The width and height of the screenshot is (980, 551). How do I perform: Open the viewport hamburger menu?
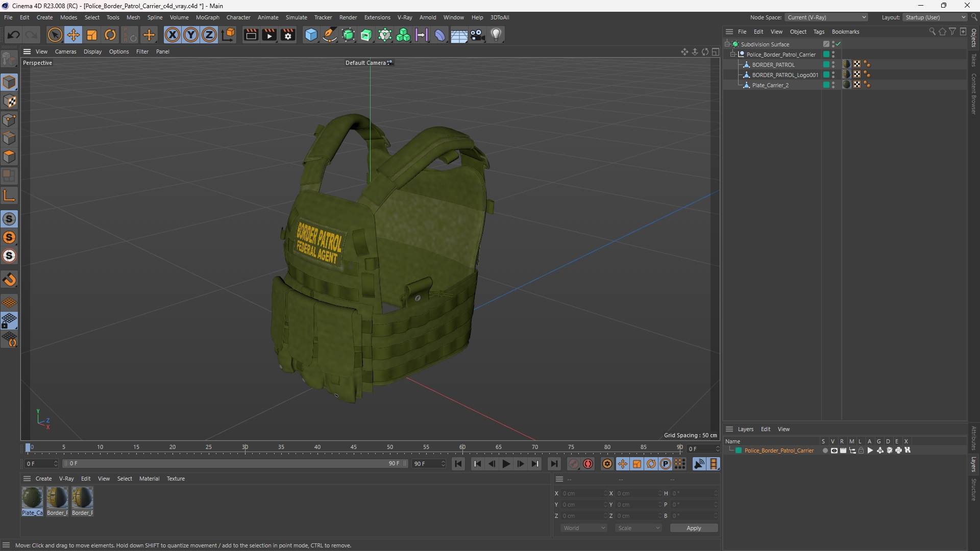[x=27, y=52]
